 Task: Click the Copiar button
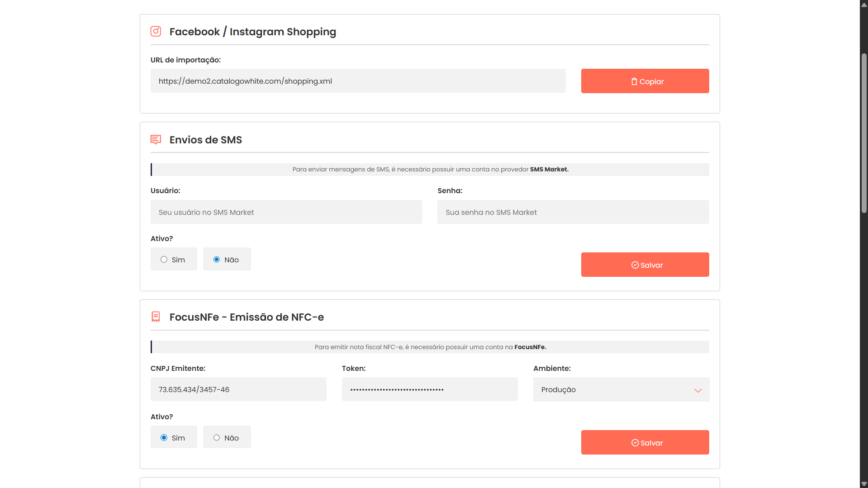(x=645, y=81)
